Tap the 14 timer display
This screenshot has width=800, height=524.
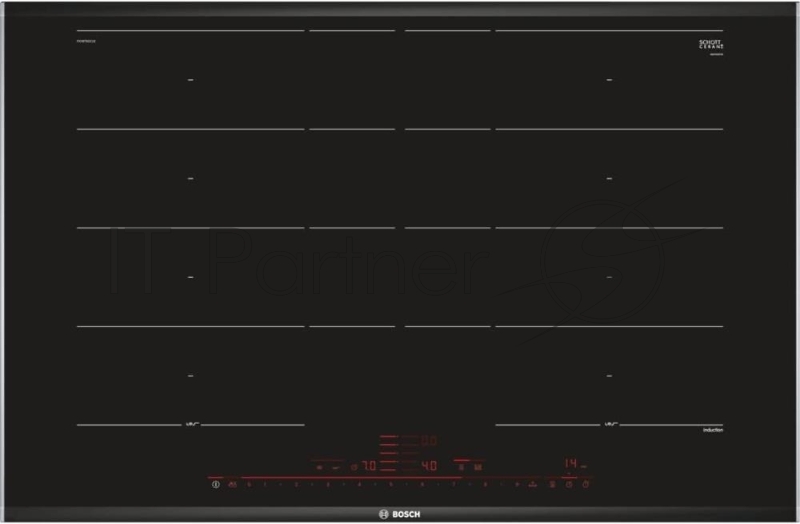pyautogui.click(x=570, y=464)
